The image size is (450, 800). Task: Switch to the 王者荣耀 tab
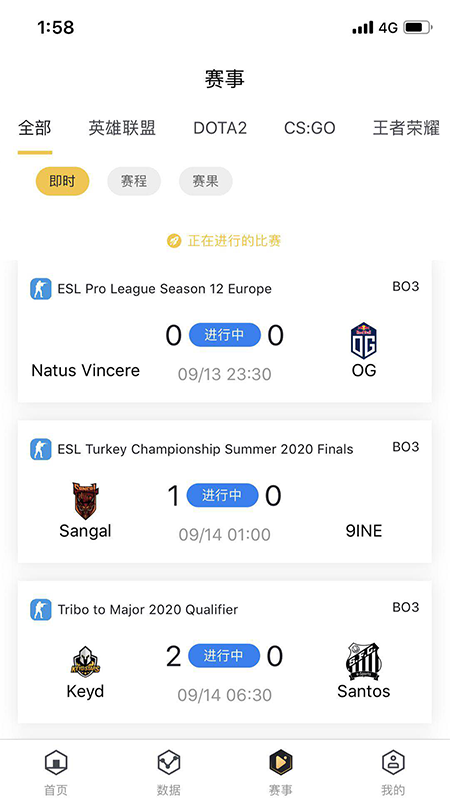(x=406, y=128)
